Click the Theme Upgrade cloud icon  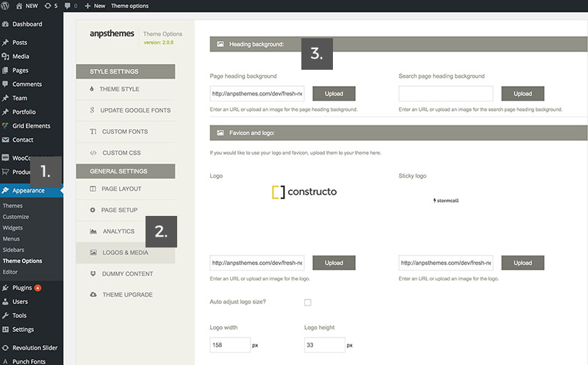[93, 294]
